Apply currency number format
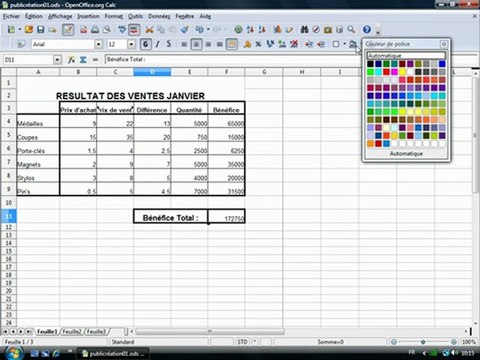The width and height of the screenshot is (480, 360). pos(247,44)
